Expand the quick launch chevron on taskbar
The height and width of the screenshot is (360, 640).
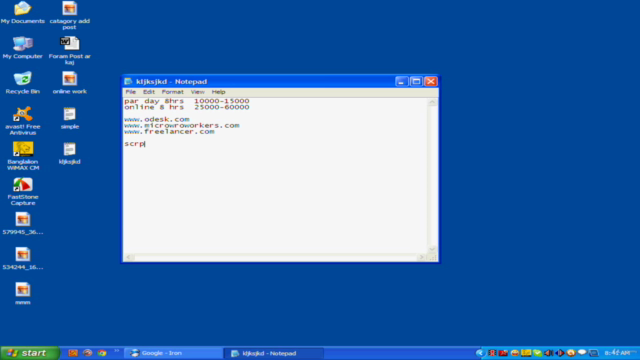tap(117, 351)
